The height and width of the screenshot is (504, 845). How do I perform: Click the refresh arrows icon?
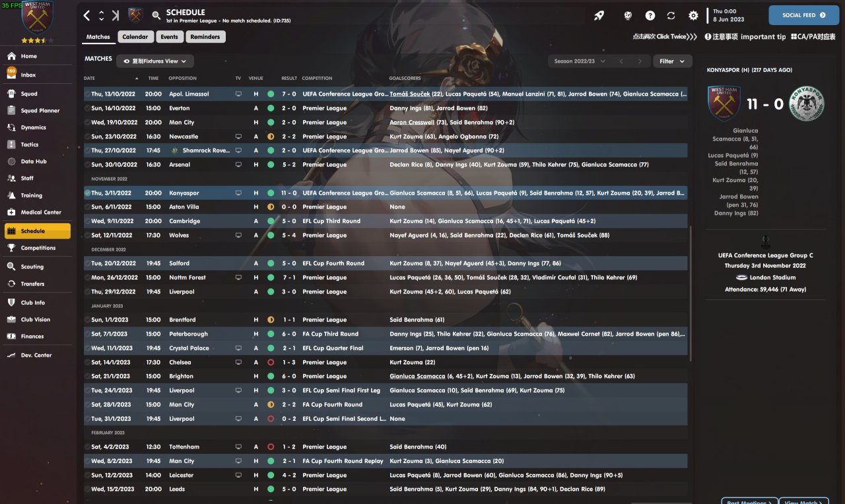(671, 15)
